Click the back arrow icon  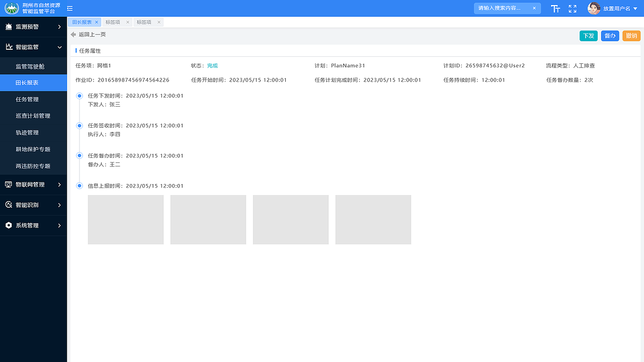tap(73, 35)
